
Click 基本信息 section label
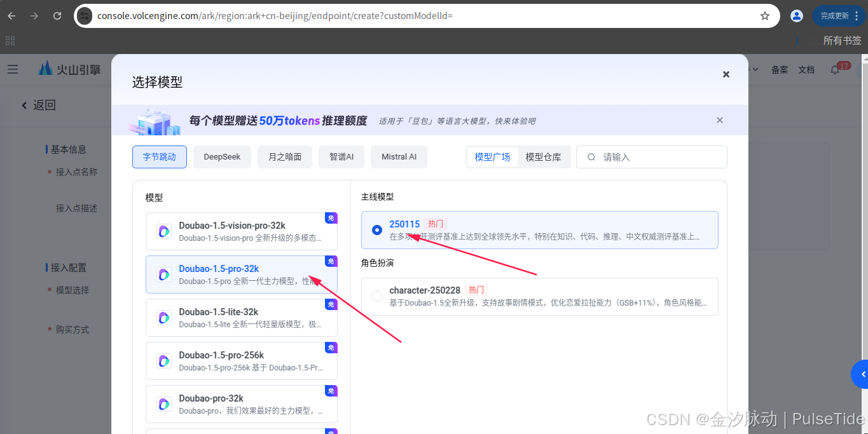pyautogui.click(x=68, y=150)
